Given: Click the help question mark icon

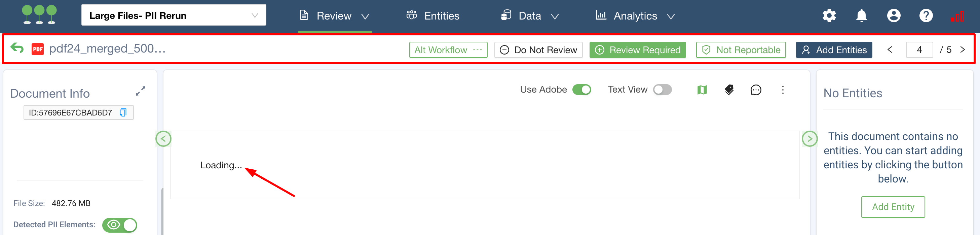Looking at the screenshot, I should tap(926, 15).
